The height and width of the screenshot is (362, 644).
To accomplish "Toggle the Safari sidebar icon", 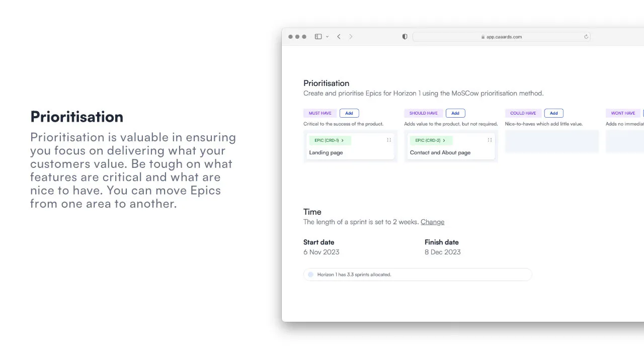I will (318, 37).
